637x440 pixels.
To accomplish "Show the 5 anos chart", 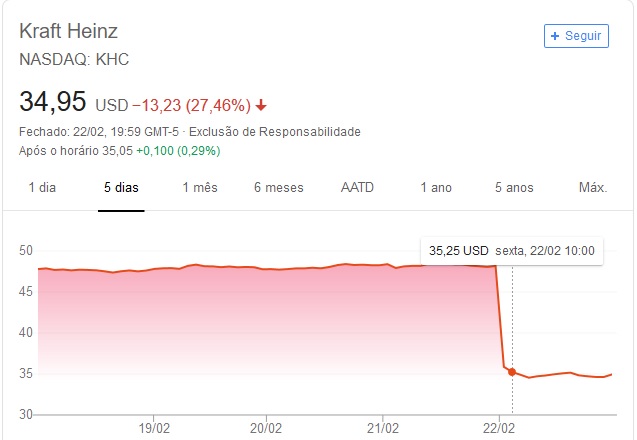I will 514,188.
